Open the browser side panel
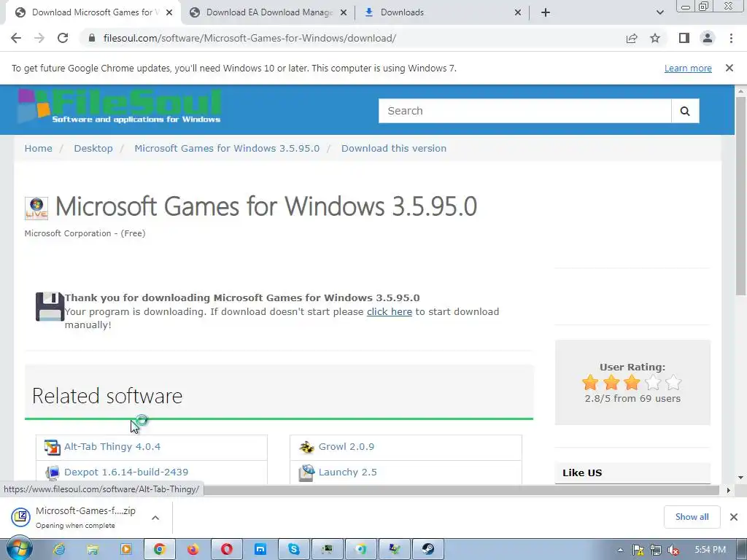The image size is (747, 560). tap(684, 38)
